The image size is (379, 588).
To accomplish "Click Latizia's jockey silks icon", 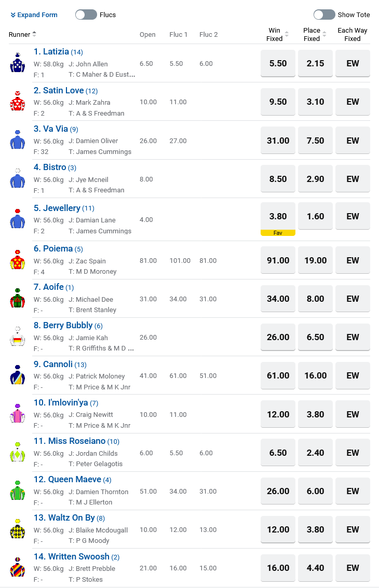I will point(18,63).
